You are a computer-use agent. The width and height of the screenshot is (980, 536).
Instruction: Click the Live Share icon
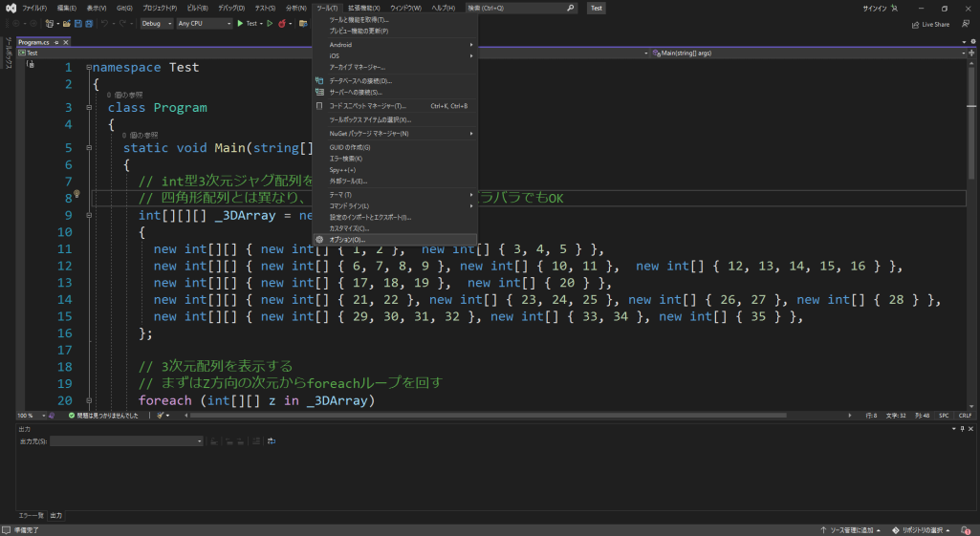pos(916,25)
